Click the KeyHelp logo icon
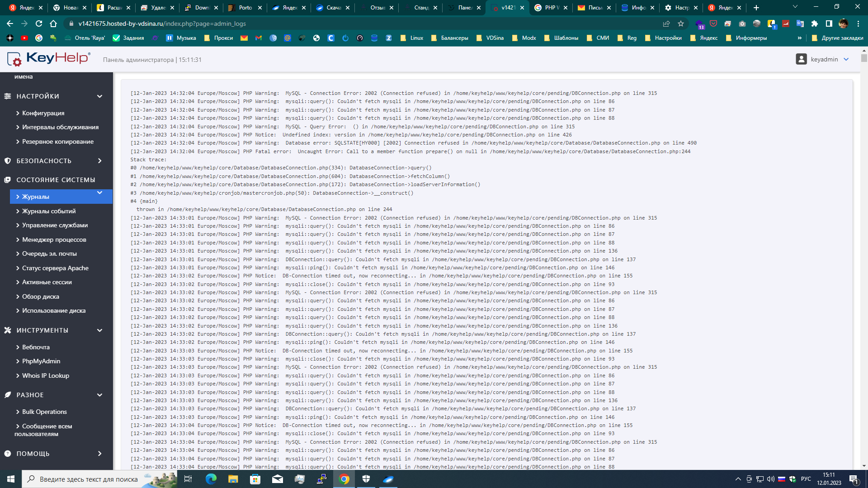Image resolution: width=868 pixels, height=488 pixels. (14, 59)
